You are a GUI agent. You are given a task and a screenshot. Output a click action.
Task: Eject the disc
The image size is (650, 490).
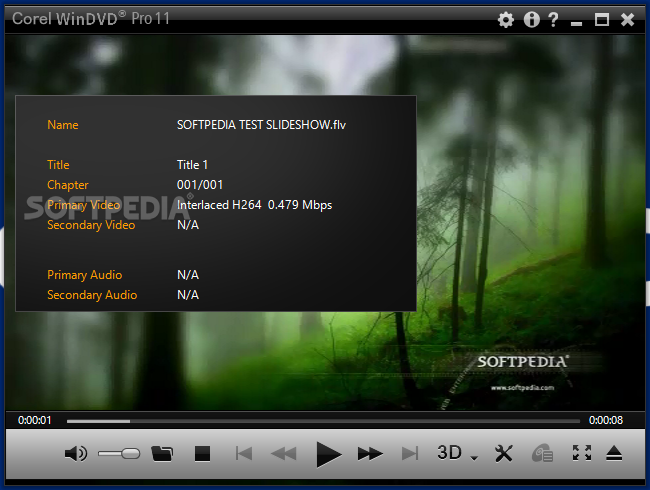614,454
